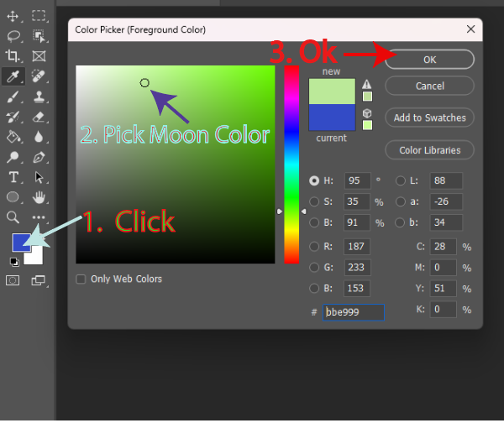Select the Hand tool
The height and width of the screenshot is (423, 504).
pos(39,197)
